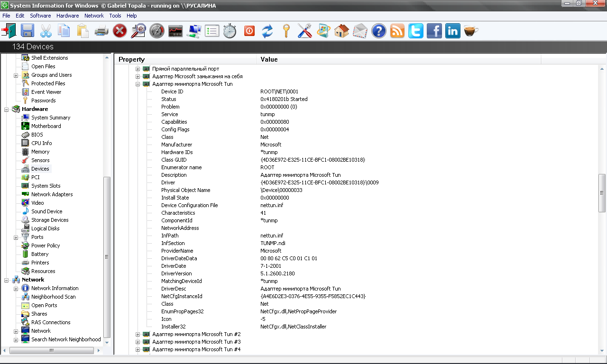The image size is (607, 364).
Task: Open the Edit menu
Action: coord(20,16)
